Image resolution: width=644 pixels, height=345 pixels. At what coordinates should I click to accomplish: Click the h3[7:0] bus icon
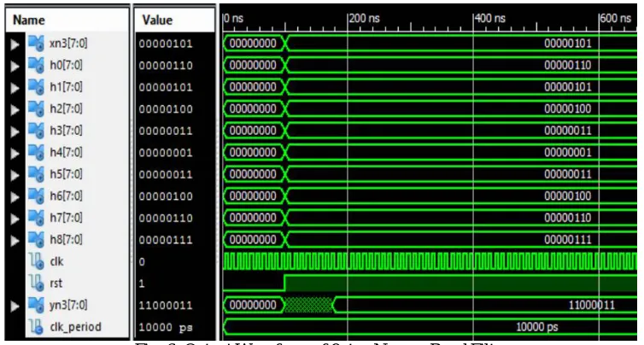(36, 131)
